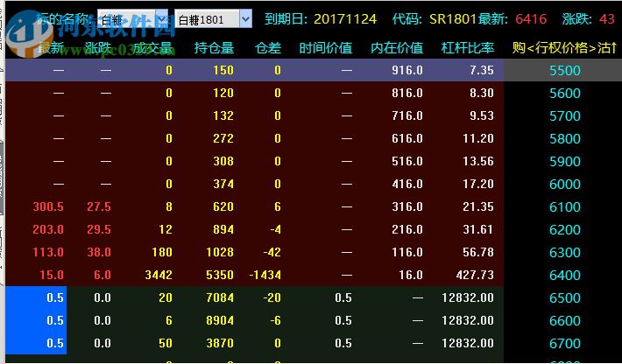The image size is (622, 364).
Task: Click the expiry date 20171124
Action: coord(345,18)
